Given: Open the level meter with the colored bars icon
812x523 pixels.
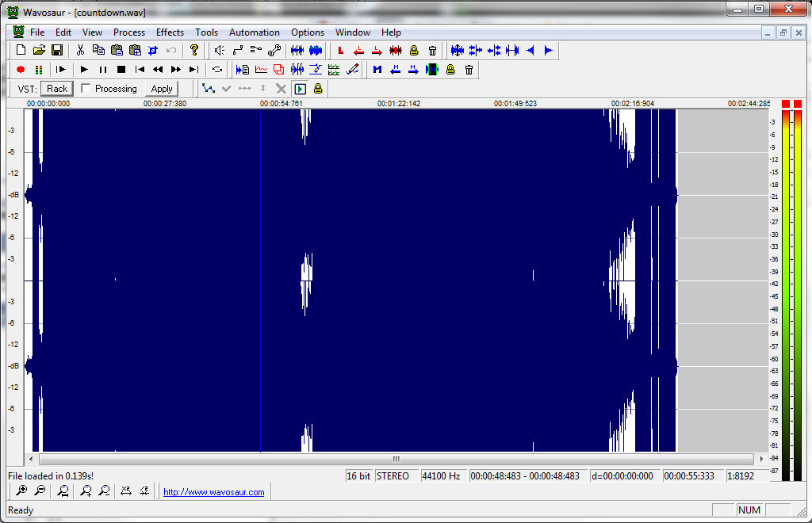Looking at the screenshot, I should 39,69.
